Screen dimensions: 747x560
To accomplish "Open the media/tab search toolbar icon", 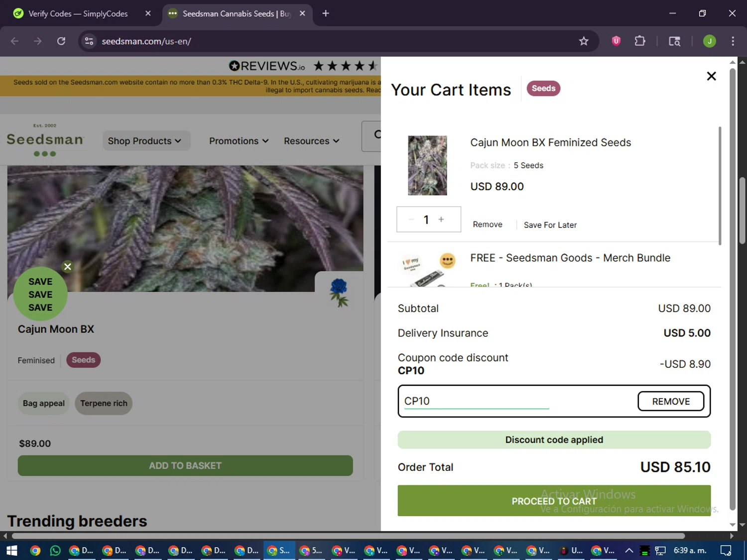I will point(674,41).
